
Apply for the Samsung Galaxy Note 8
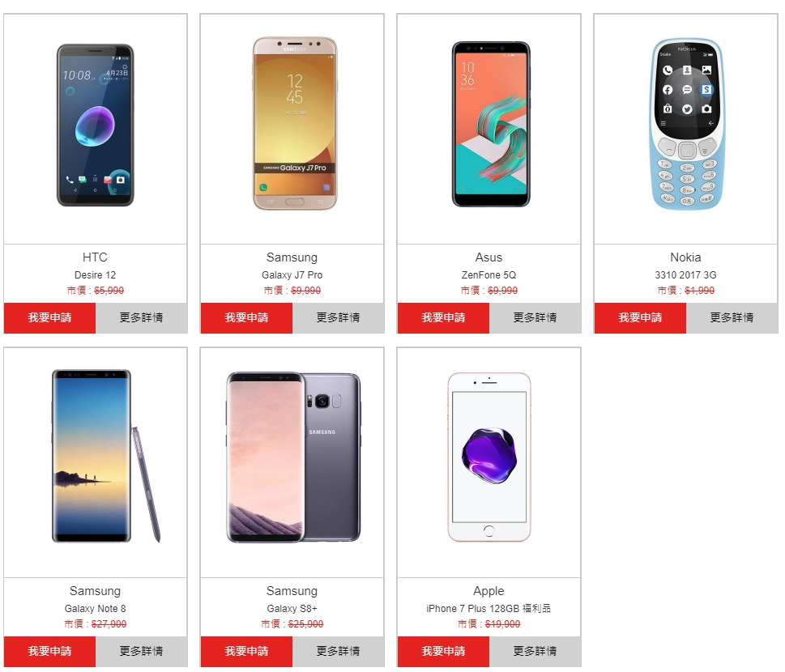[x=49, y=652]
